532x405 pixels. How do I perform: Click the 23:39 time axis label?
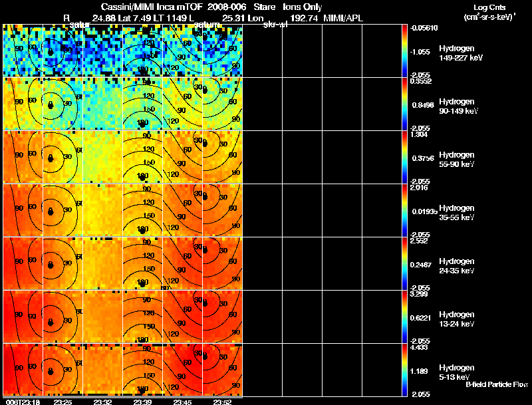[x=142, y=402]
